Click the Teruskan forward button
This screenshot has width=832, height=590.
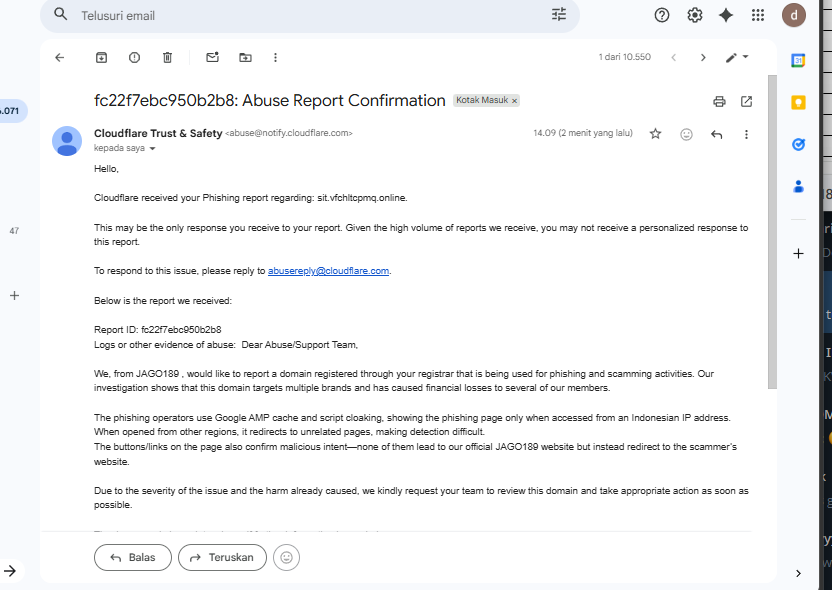[x=222, y=557]
